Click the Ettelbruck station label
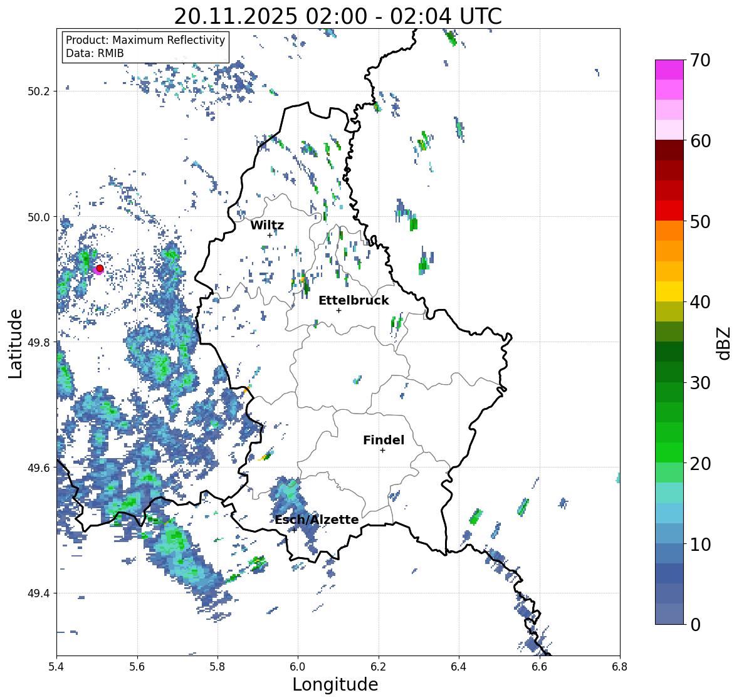Screen dimensions: 739x700 pyautogui.click(x=354, y=301)
